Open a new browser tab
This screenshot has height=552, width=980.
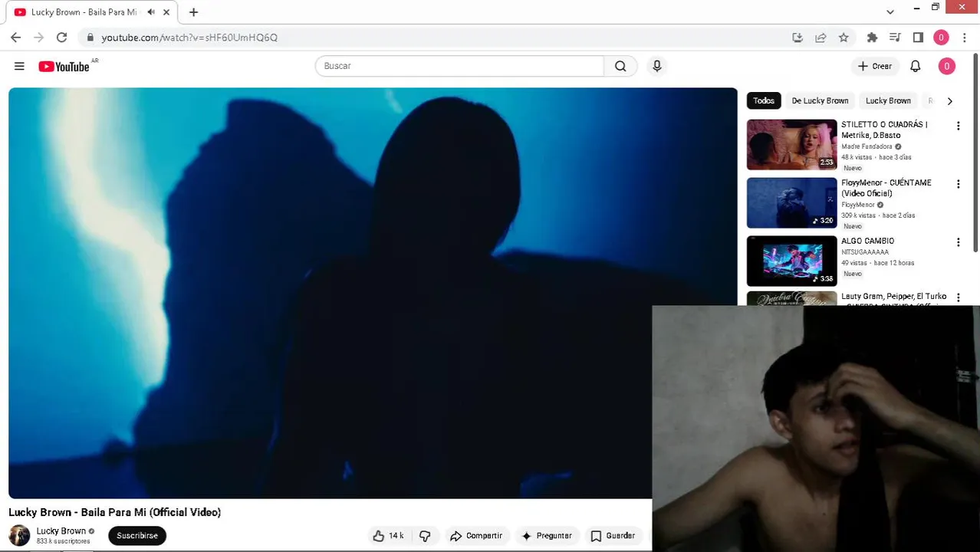click(x=193, y=12)
